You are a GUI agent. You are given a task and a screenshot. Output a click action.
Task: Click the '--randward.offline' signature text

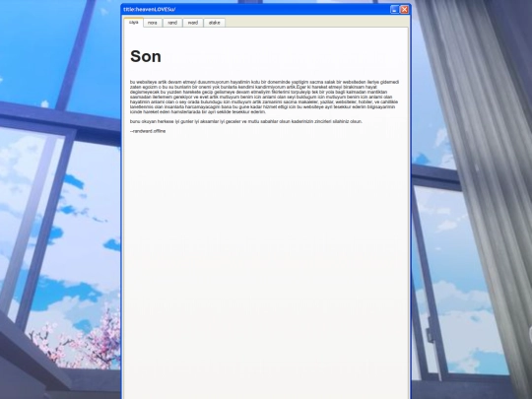(x=148, y=131)
